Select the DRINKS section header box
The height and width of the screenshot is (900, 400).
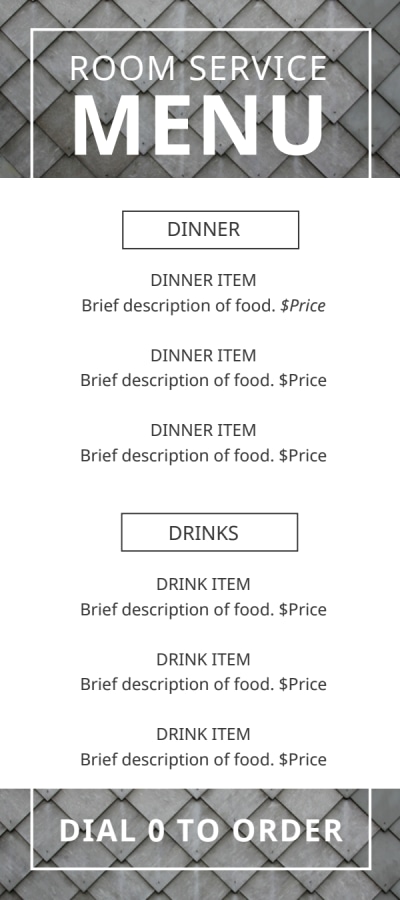[x=209, y=532]
